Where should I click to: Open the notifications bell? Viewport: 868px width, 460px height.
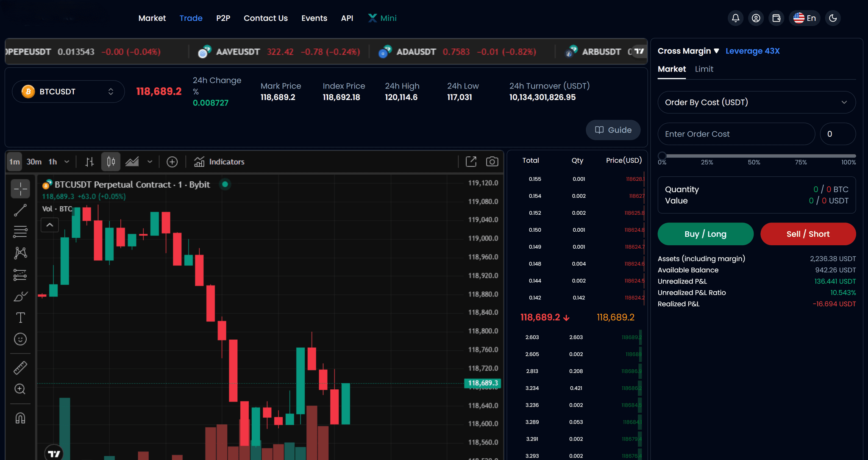[x=736, y=18]
